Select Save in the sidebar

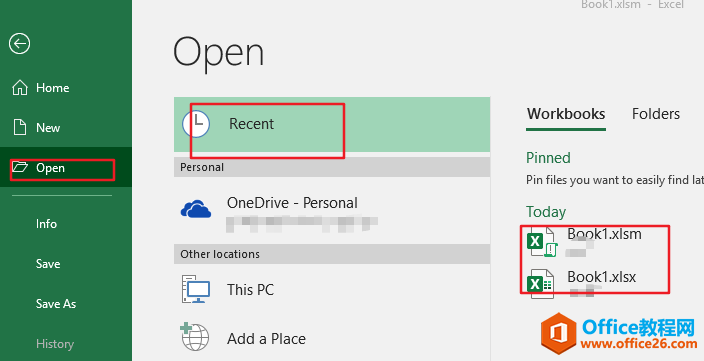[x=48, y=264]
